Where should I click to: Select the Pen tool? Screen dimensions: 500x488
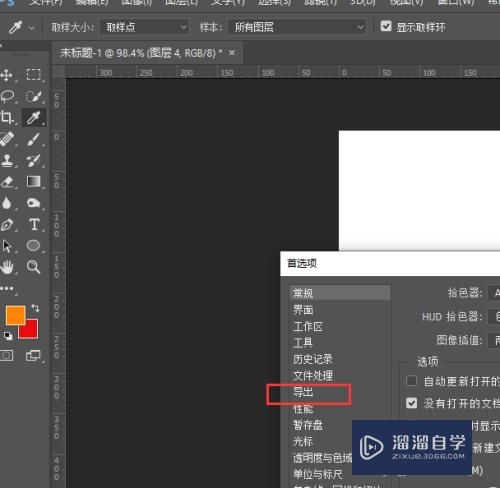coord(7,225)
